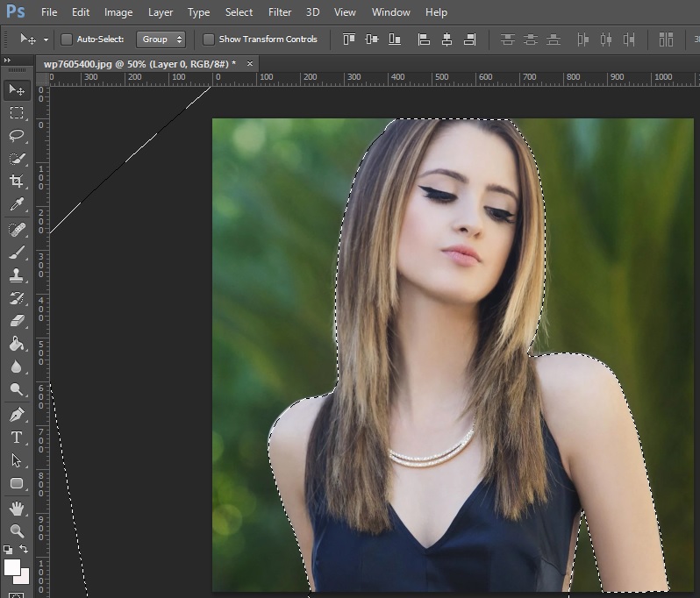Open the Group auto-select dropdown
700x598 pixels.
(x=161, y=39)
